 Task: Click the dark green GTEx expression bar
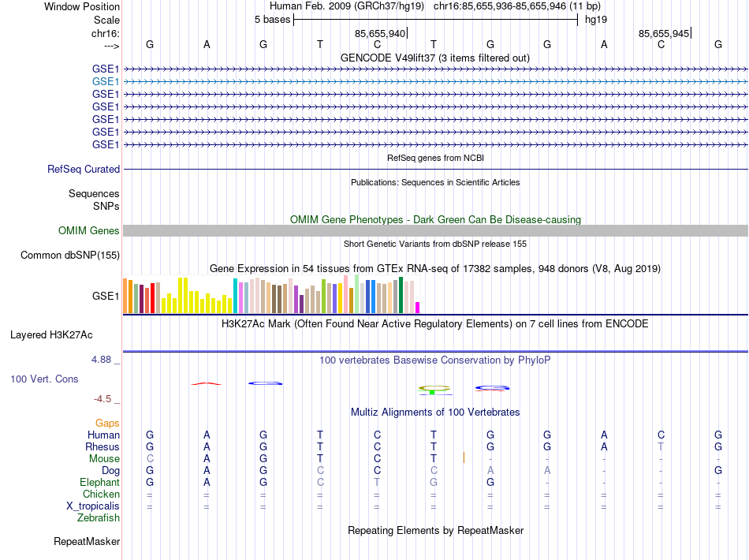[401, 295]
